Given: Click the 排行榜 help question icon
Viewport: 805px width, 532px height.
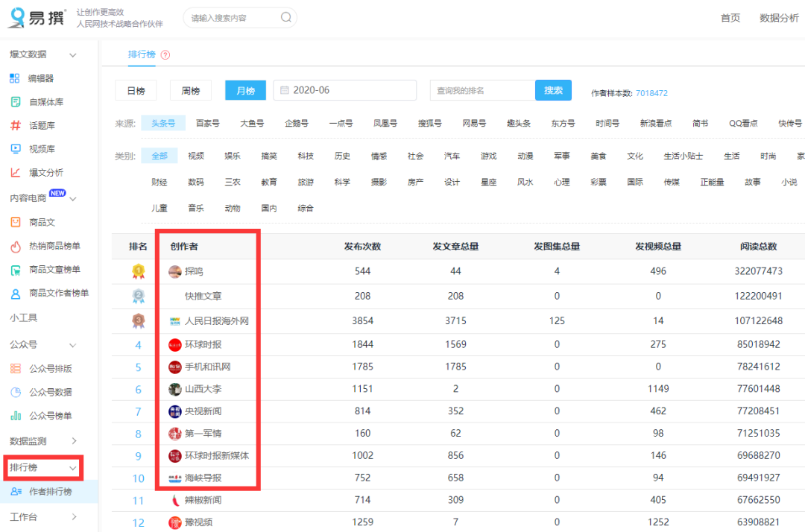Looking at the screenshot, I should coord(165,55).
